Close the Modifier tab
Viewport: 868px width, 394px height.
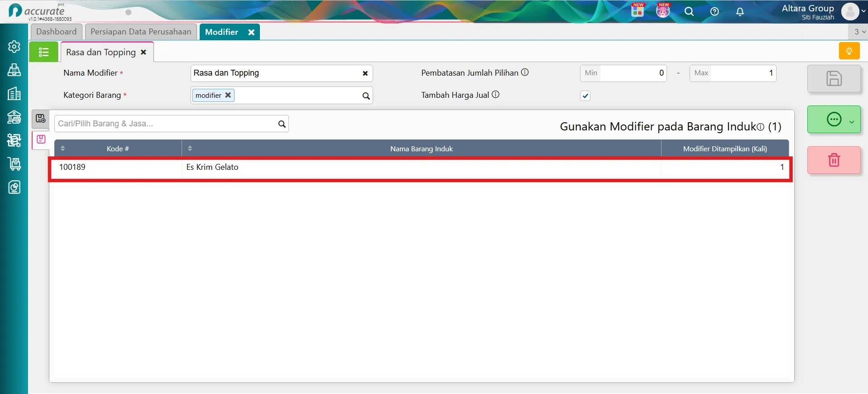coord(251,32)
